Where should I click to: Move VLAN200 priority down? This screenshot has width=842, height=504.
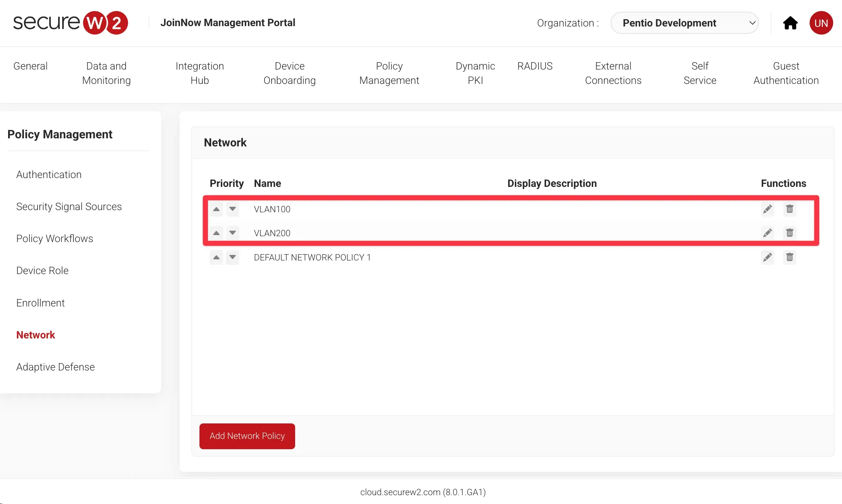(233, 233)
